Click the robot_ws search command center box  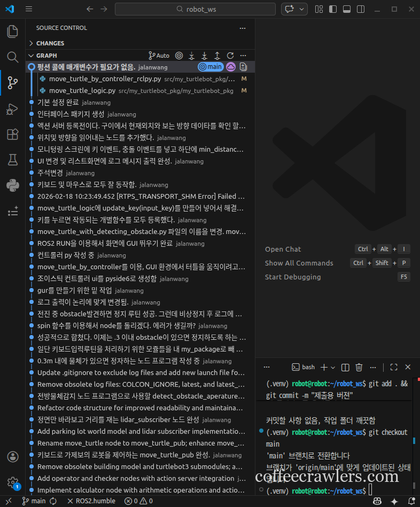pyautogui.click(x=195, y=9)
